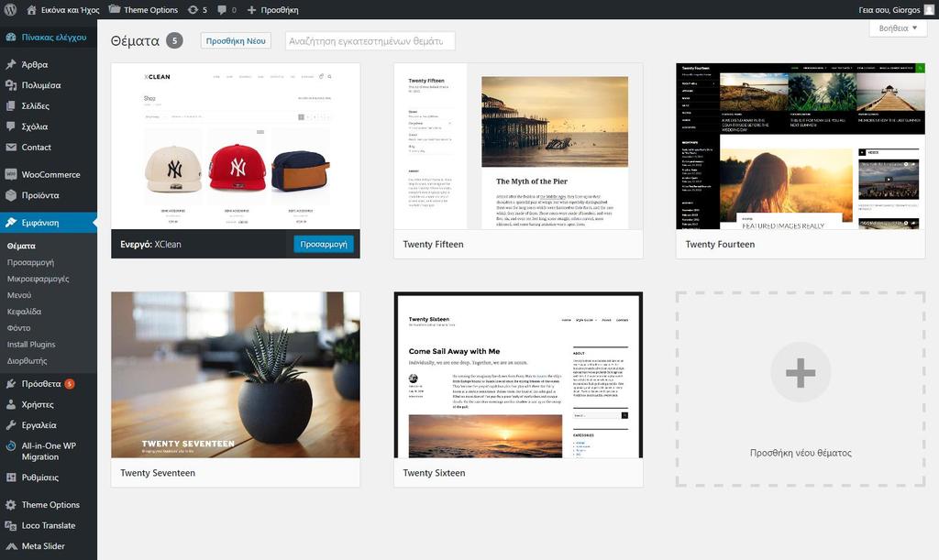The image size is (939, 560).
Task: Open the Προσαρμογή submenu link
Action: coord(30,262)
